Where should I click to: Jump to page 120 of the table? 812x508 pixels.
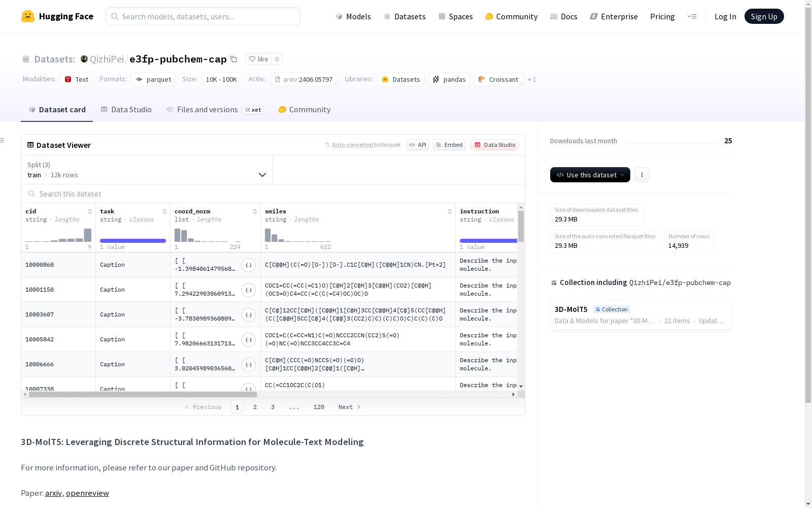[319, 407]
